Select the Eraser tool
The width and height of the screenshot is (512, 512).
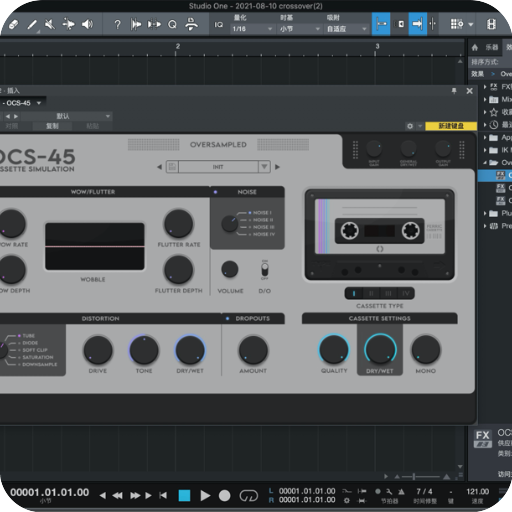[x=13, y=24]
